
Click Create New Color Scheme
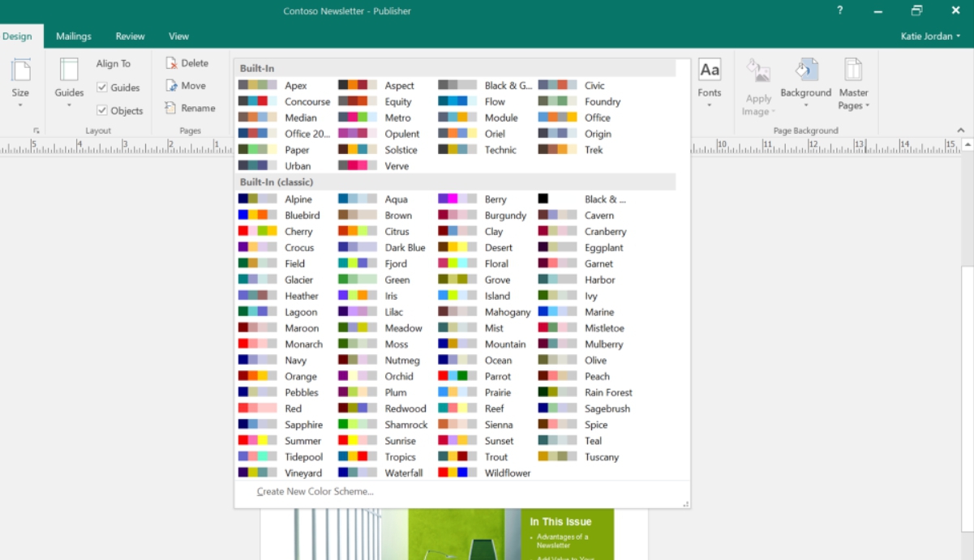[315, 492]
